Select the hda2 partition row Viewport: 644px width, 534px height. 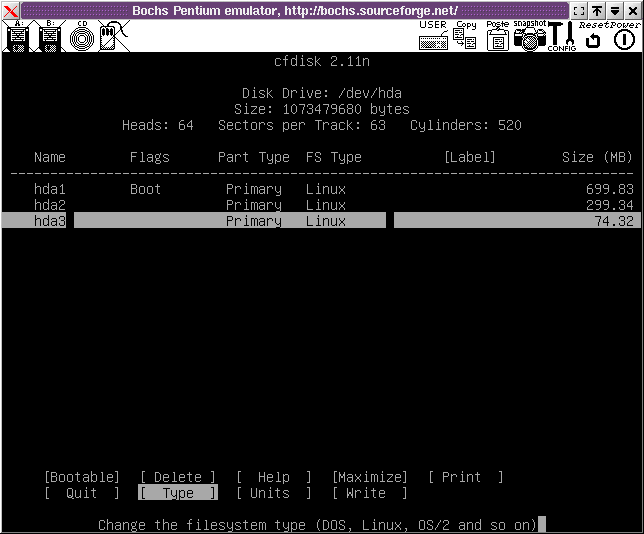click(x=320, y=205)
